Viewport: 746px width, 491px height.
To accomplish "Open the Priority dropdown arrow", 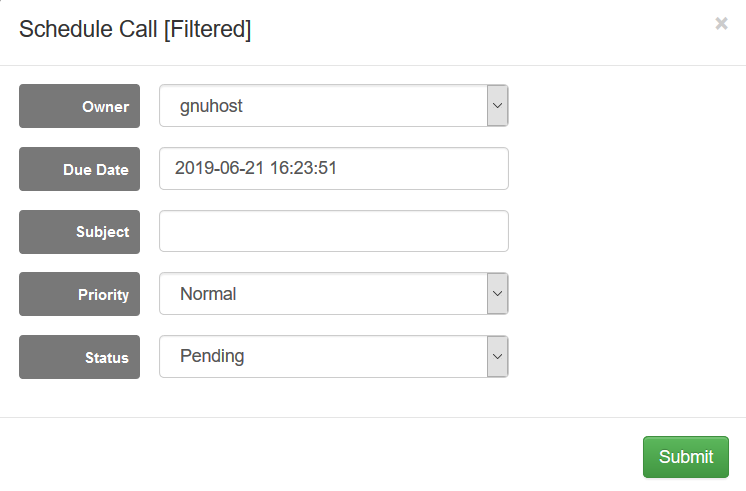I will coord(497,294).
